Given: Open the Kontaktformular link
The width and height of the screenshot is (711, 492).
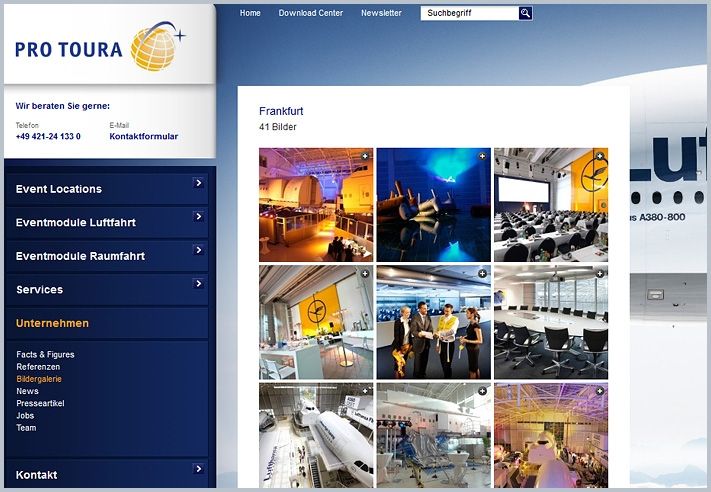Looking at the screenshot, I should click(143, 136).
